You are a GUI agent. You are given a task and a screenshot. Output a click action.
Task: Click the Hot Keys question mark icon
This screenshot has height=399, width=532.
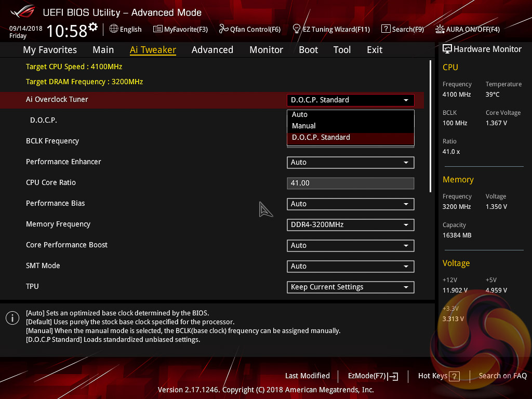point(454,376)
